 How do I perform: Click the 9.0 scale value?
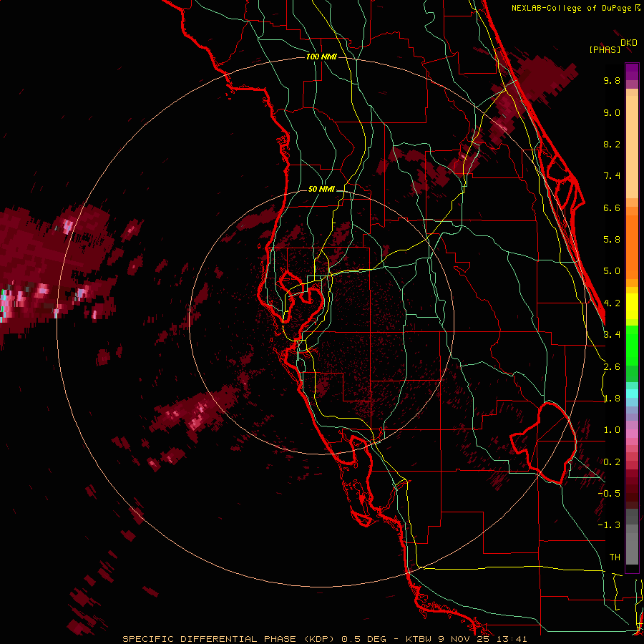point(612,113)
